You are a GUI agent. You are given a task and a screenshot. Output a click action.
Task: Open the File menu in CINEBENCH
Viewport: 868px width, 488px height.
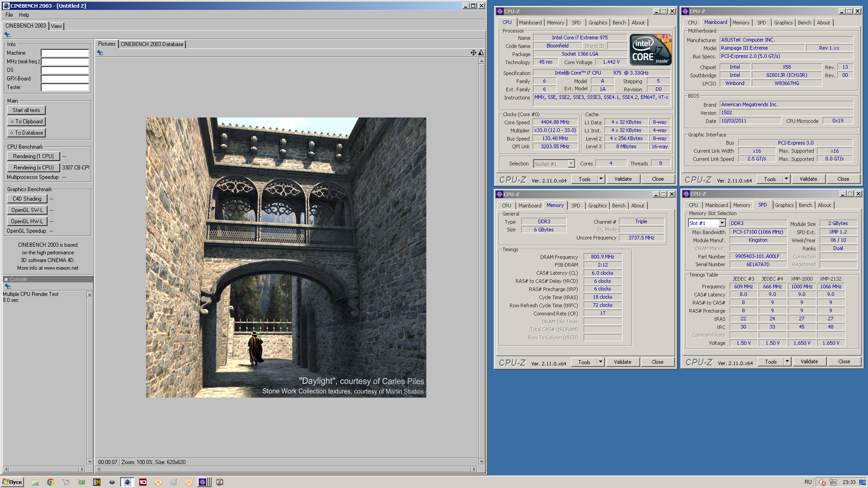[9, 15]
